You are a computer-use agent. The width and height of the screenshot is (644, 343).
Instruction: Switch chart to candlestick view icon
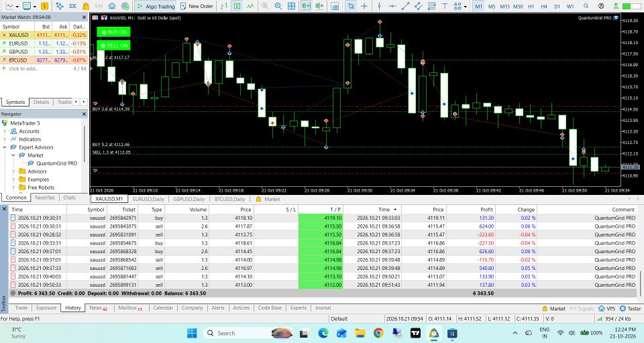[x=237, y=6]
